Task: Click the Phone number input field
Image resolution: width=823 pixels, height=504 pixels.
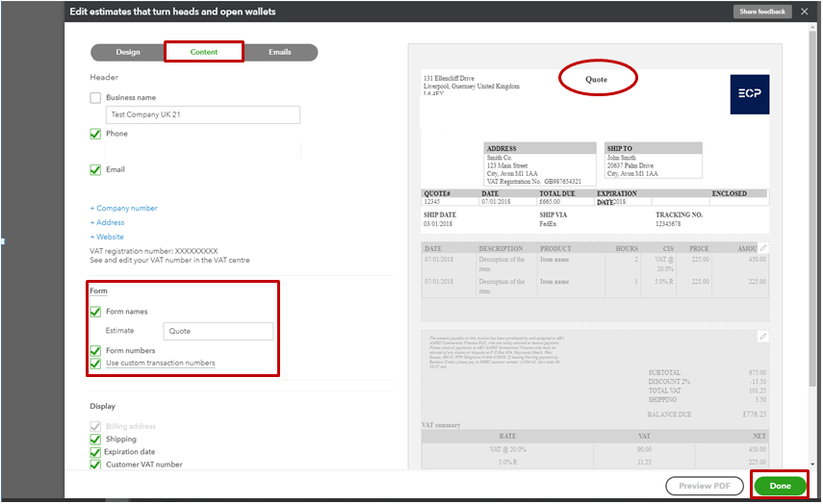Action: (x=202, y=150)
